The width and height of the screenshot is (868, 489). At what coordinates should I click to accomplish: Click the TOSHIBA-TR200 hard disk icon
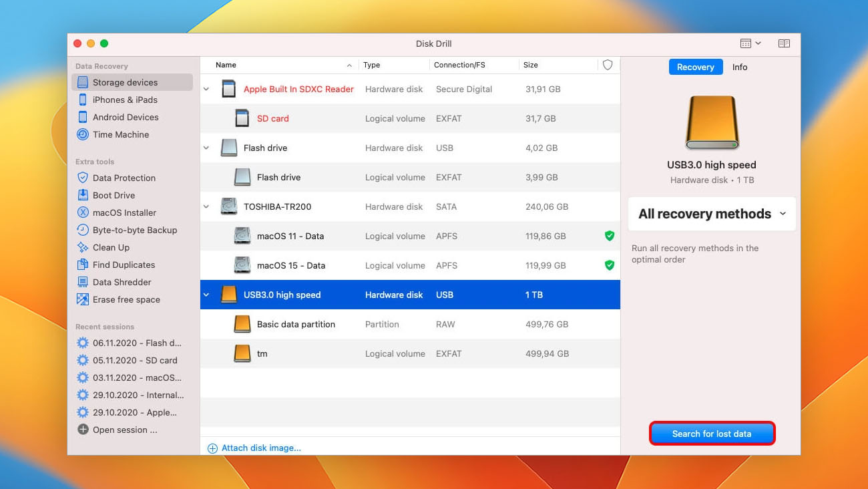coord(229,206)
